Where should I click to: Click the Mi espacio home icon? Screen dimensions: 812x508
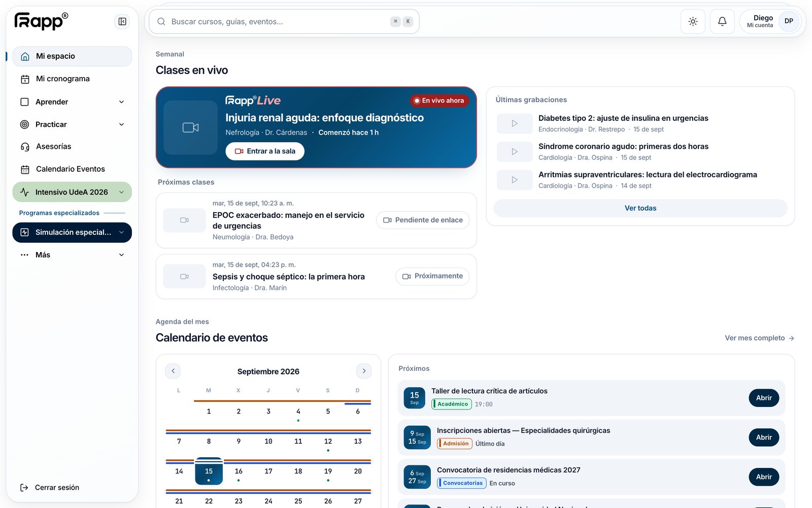(25, 56)
